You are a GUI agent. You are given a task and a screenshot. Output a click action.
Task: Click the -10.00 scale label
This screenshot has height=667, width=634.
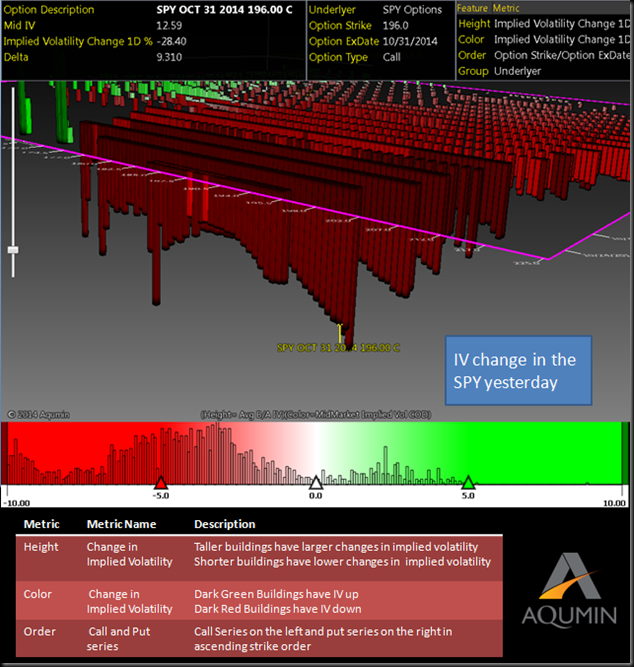(x=16, y=503)
